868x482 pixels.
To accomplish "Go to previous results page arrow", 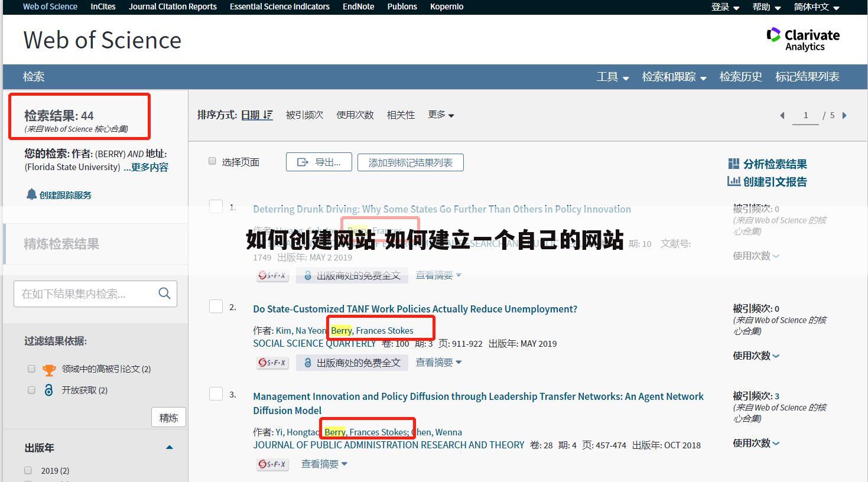I will coord(782,115).
